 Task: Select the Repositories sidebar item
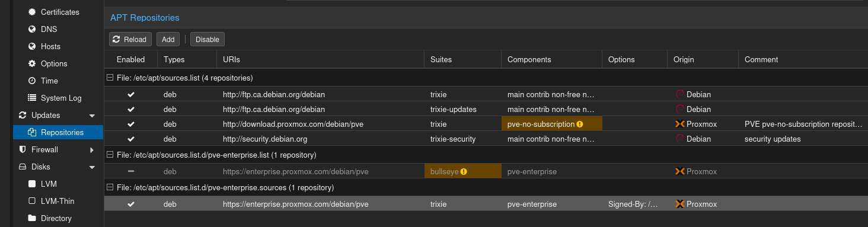tap(58, 132)
